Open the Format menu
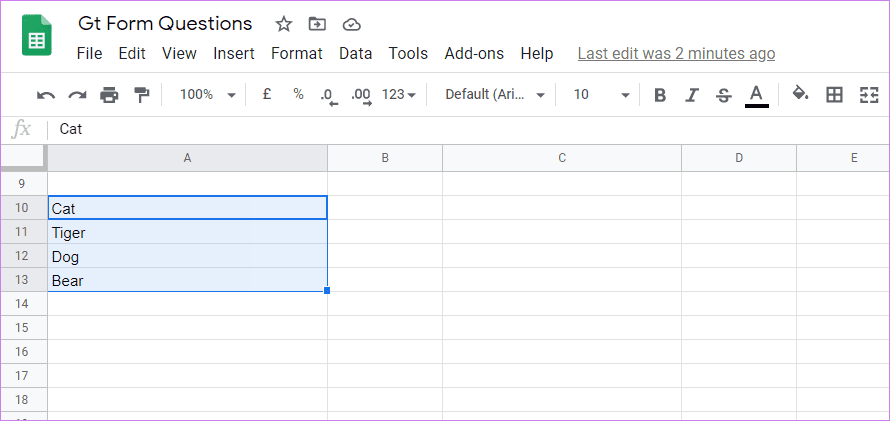 pos(296,54)
